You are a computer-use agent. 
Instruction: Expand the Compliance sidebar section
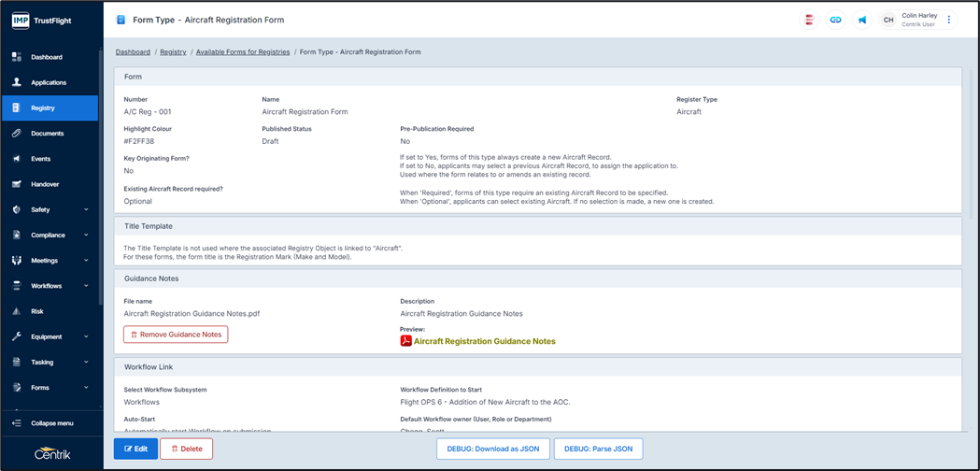click(x=86, y=235)
